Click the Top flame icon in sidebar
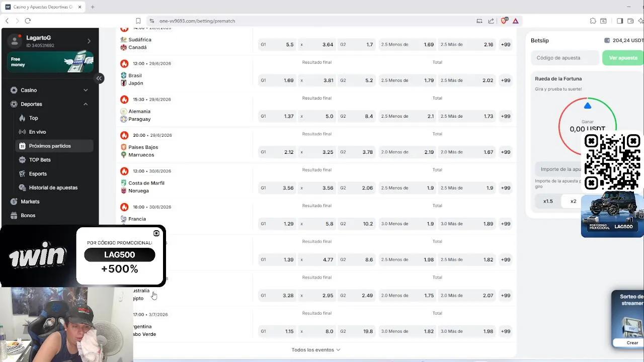 tap(22, 118)
